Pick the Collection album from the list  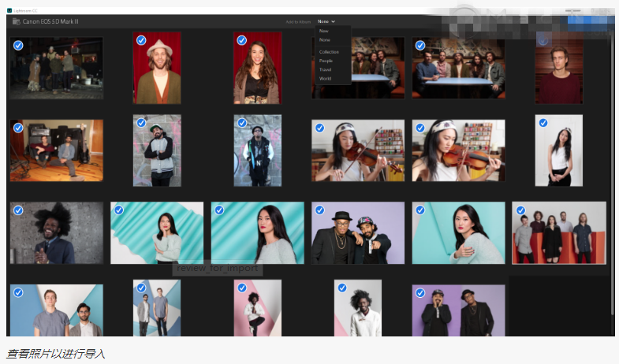click(x=329, y=52)
